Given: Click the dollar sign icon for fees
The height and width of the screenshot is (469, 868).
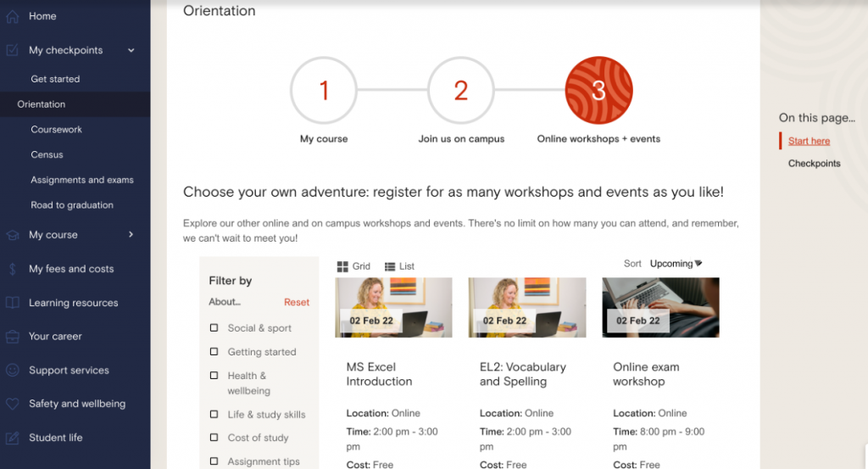Looking at the screenshot, I should (x=12, y=269).
